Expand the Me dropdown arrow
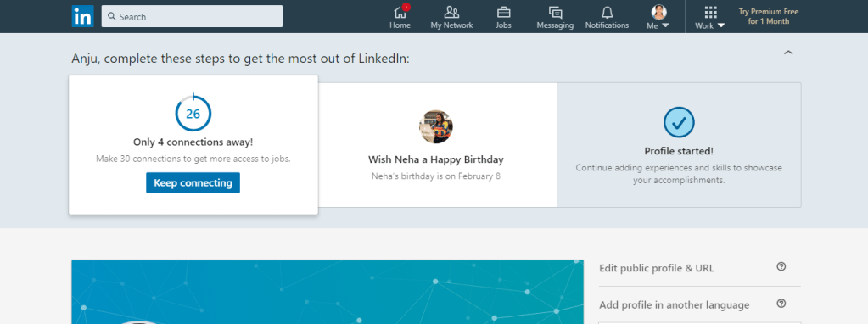 [x=665, y=25]
